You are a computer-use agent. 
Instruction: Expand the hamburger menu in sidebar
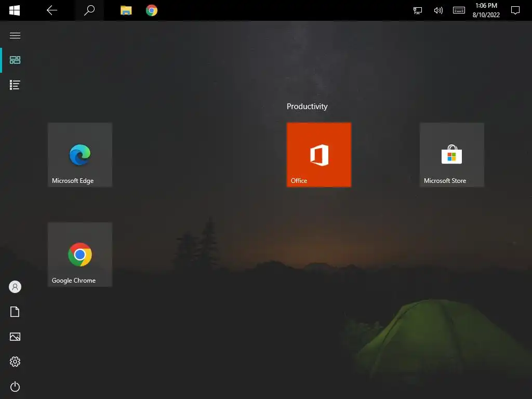[15, 36]
